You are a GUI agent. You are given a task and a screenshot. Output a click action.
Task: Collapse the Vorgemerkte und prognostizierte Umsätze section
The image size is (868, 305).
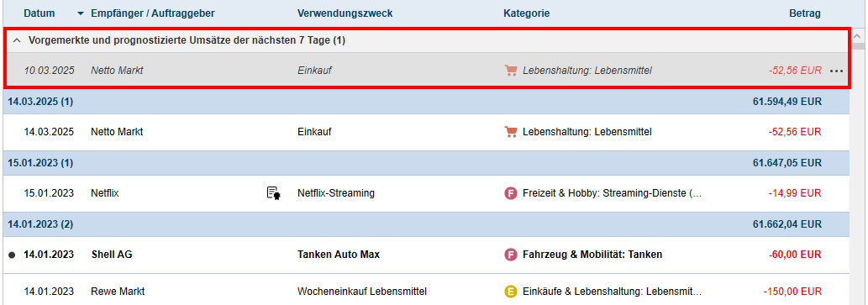(x=17, y=40)
